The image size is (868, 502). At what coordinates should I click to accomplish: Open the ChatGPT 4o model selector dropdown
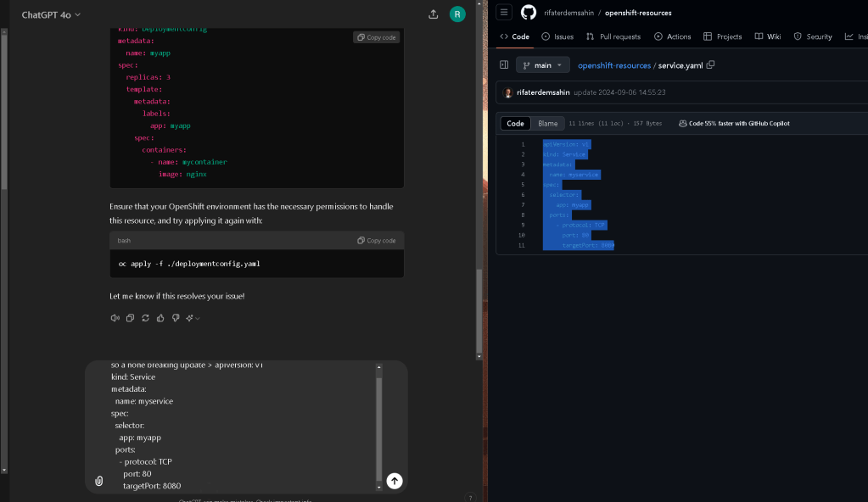[x=51, y=15]
